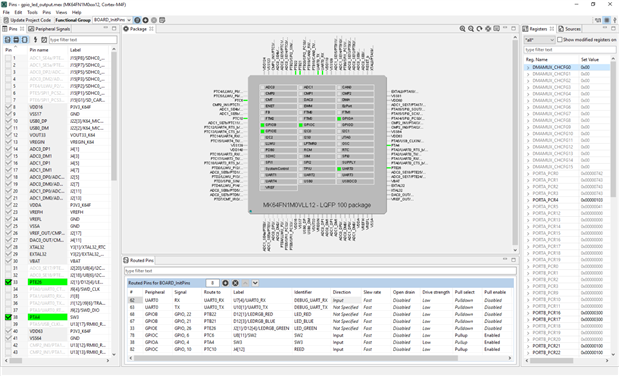619x376 pixels.
Task: Open the Help menu
Action: [x=76, y=12]
